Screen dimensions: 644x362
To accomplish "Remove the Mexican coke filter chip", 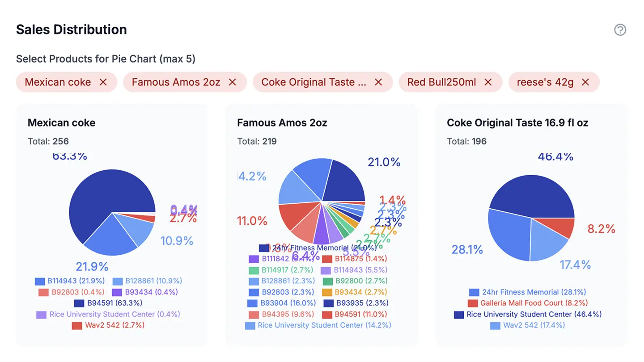I will [x=103, y=82].
